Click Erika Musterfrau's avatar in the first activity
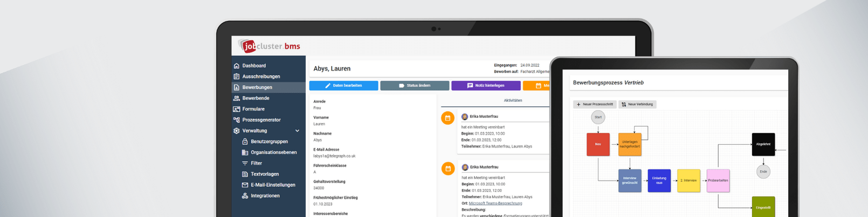The image size is (868, 217). click(465, 116)
